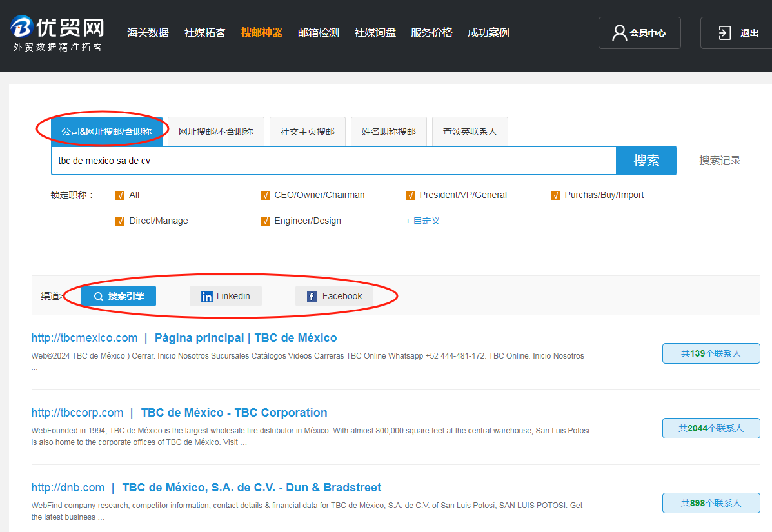Image resolution: width=772 pixels, height=532 pixels.
Task: Switch to the 查领英联系人 tab
Action: 470,132
